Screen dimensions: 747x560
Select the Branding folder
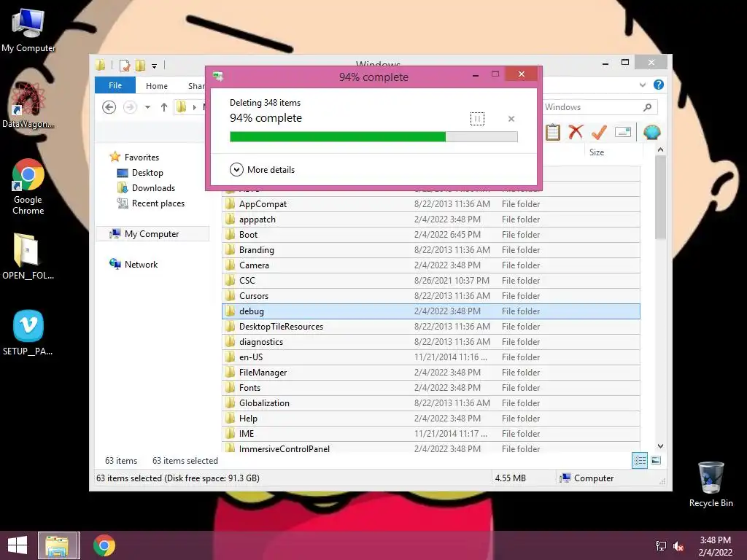point(430,249)
